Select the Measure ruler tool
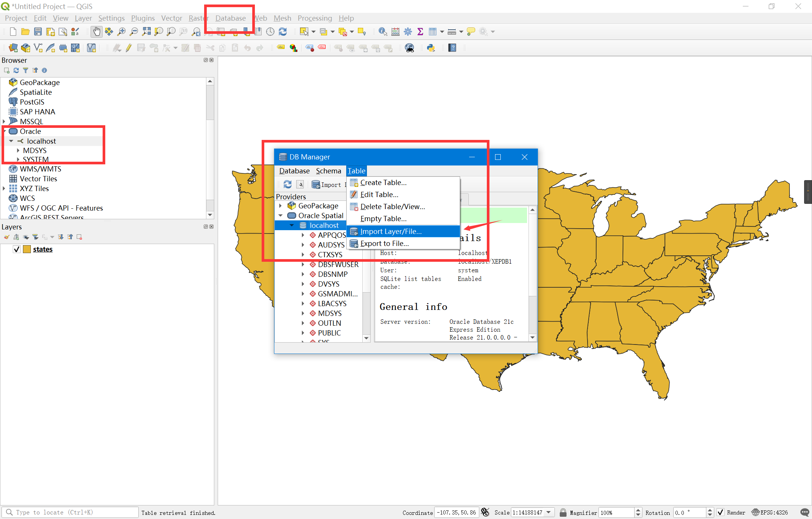 [452, 32]
